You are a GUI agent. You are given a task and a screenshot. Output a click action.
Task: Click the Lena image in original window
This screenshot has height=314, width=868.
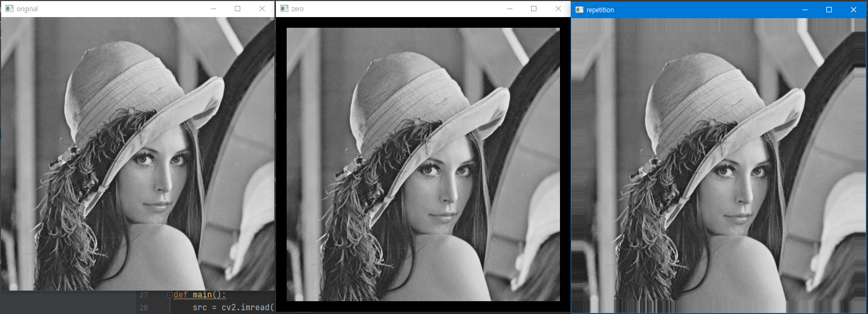tap(138, 154)
